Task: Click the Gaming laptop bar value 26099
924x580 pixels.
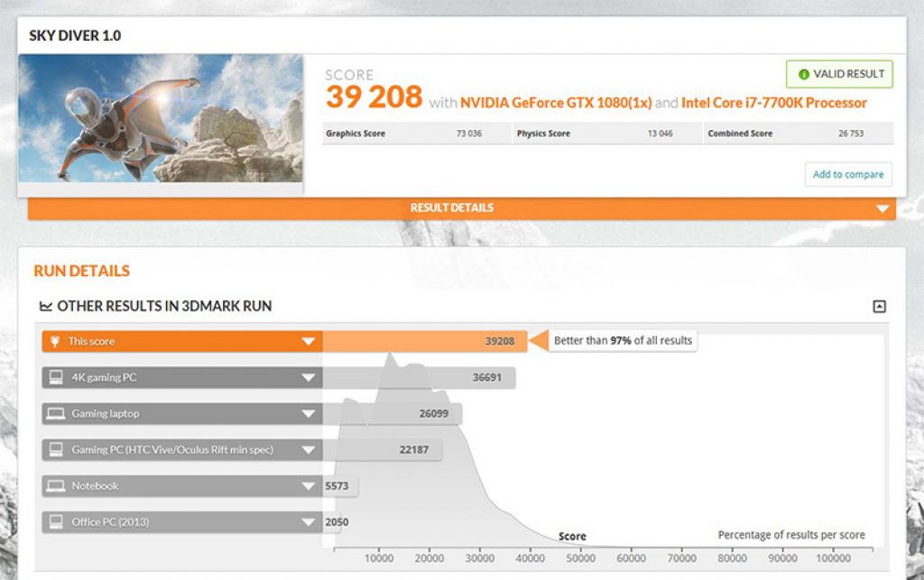Action: coord(434,413)
